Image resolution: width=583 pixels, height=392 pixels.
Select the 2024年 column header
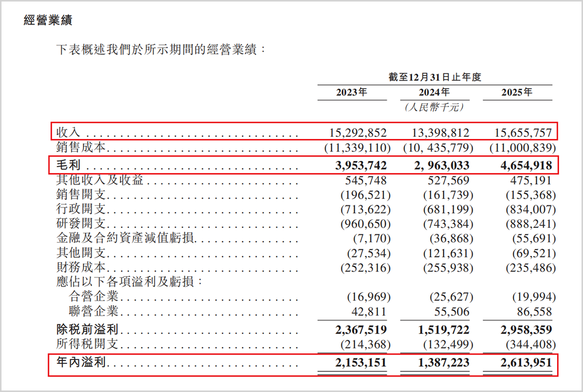coord(434,93)
